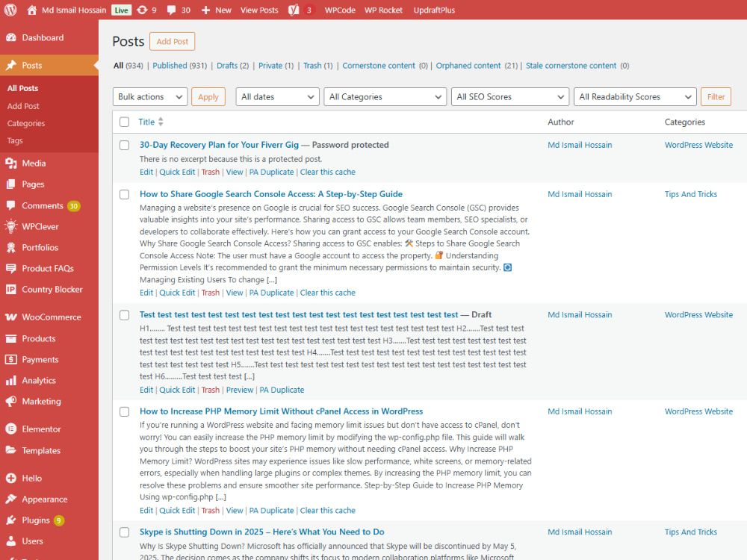
Task: Open the All Categories dropdown
Action: [385, 96]
